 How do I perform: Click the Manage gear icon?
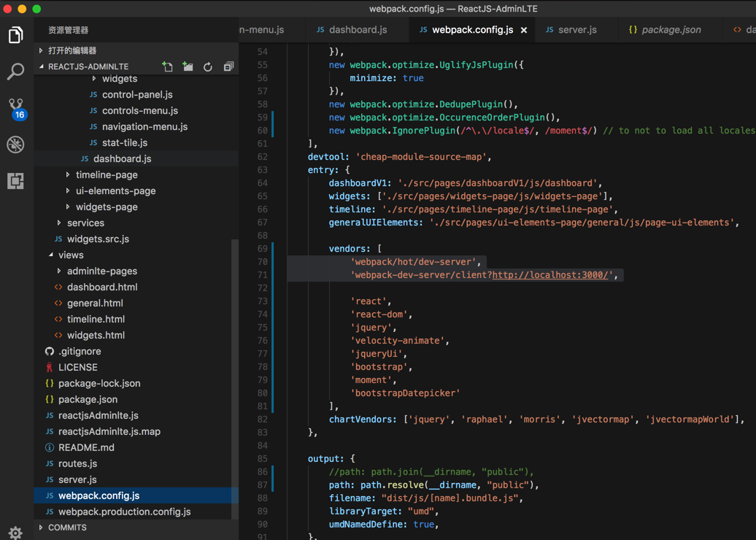click(15, 532)
